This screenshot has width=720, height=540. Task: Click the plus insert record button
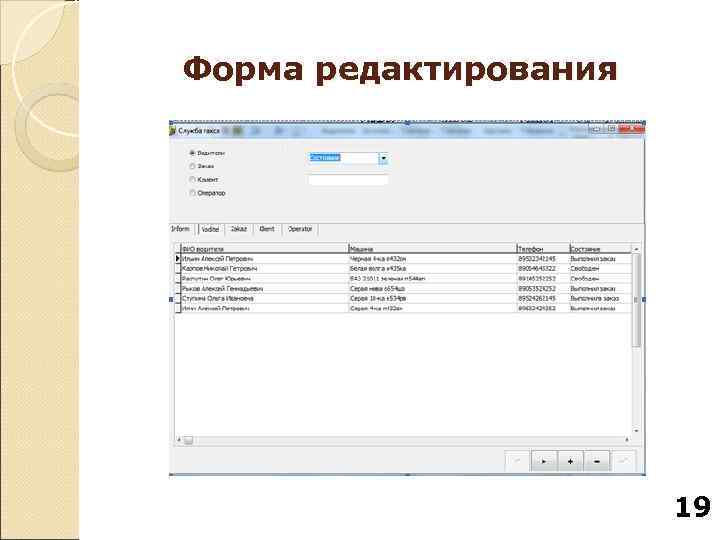coord(570,461)
